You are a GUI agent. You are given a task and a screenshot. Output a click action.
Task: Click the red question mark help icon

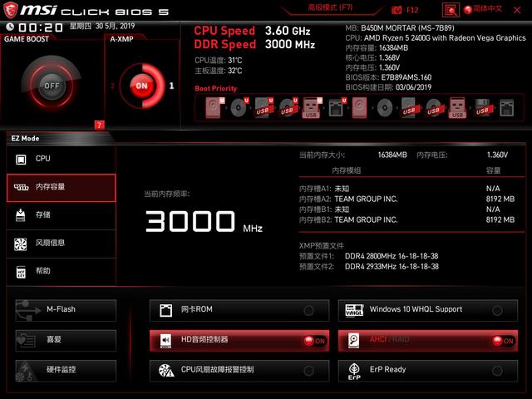(x=99, y=126)
